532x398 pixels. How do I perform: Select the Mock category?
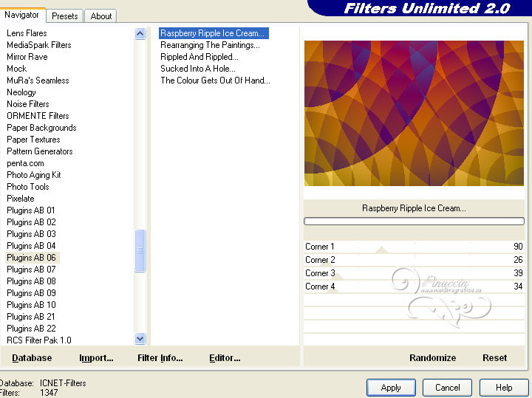16,69
